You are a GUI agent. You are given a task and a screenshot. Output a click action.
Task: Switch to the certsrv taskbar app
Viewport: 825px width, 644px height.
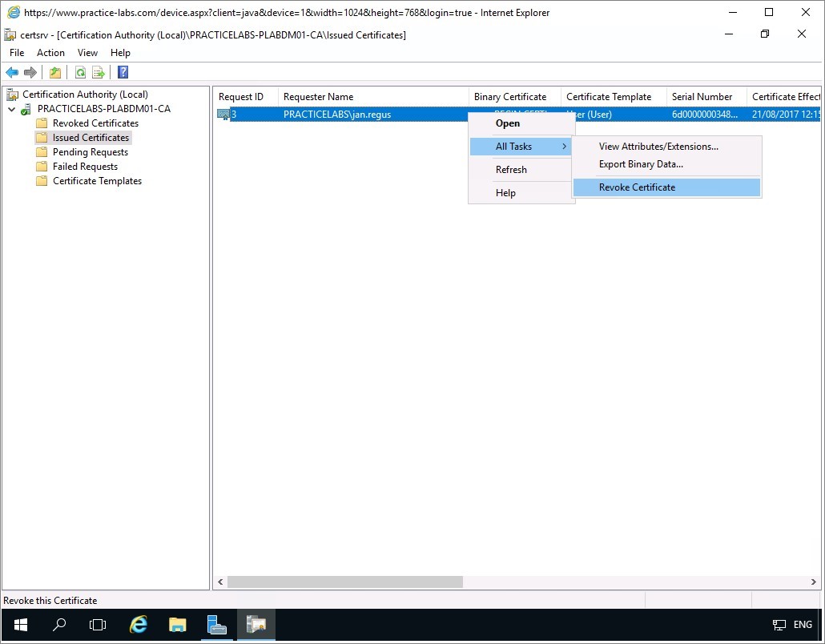click(256, 625)
